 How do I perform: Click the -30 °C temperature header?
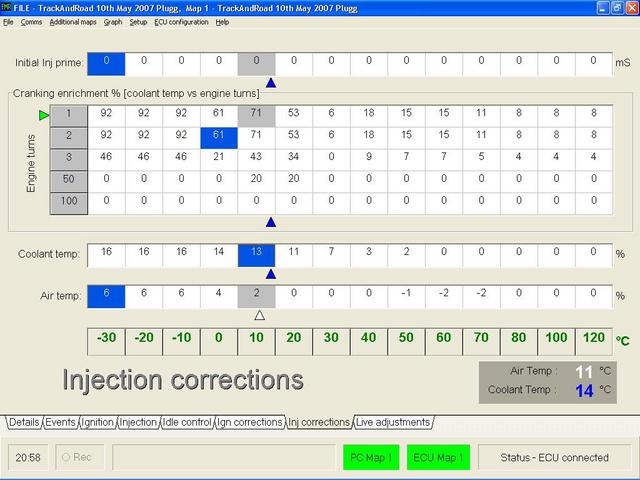pos(106,342)
